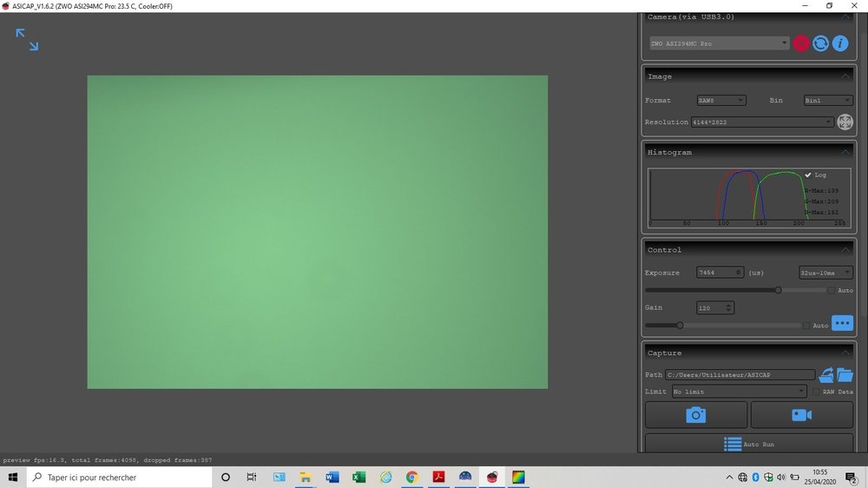Click the refresh camera list icon

click(820, 43)
